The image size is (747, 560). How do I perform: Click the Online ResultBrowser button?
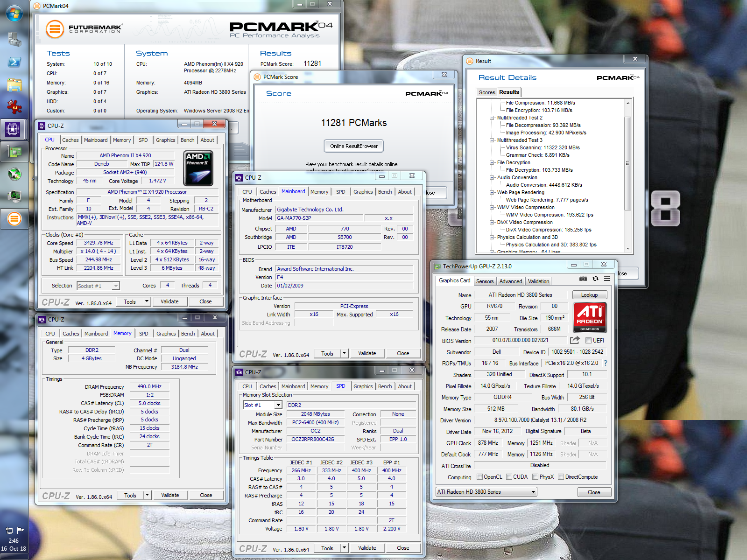[354, 146]
